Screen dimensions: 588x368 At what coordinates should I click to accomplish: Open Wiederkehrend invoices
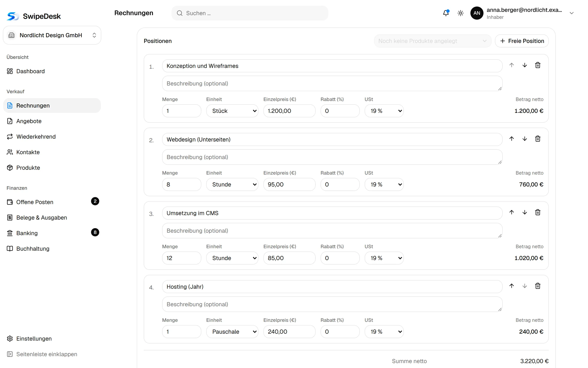pos(52,137)
